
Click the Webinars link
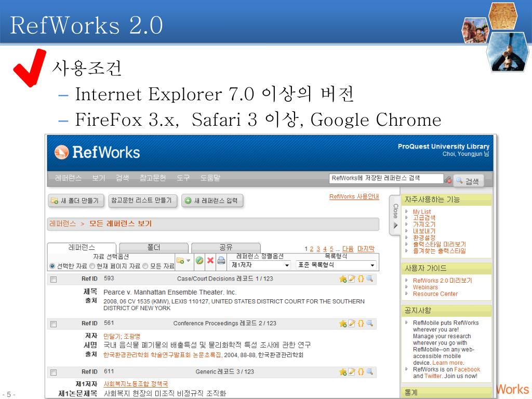tap(425, 287)
